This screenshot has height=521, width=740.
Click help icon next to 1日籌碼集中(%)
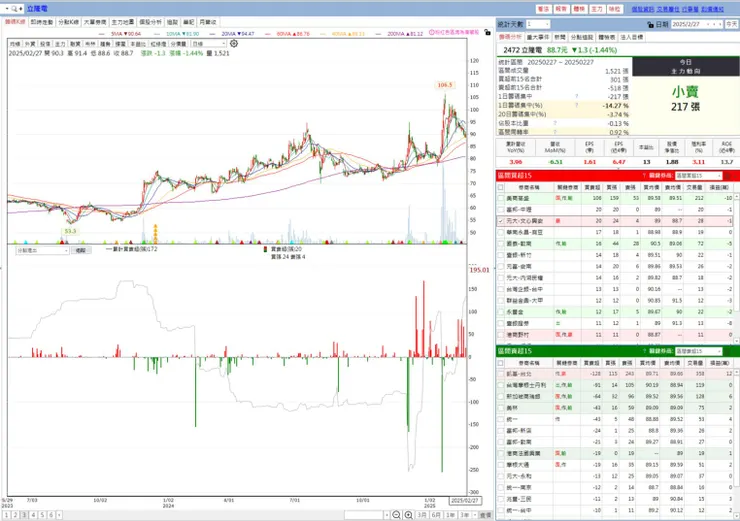pos(576,105)
